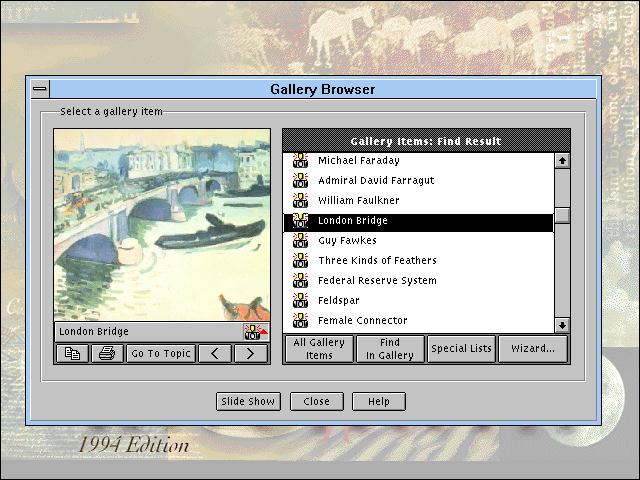Select Guy Fawkes entry

pyautogui.click(x=418, y=240)
